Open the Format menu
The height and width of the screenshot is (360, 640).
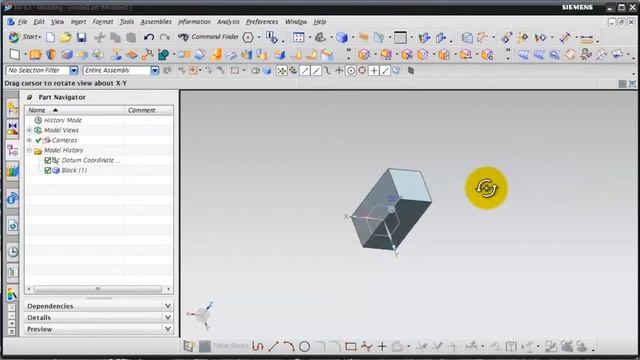click(x=103, y=22)
